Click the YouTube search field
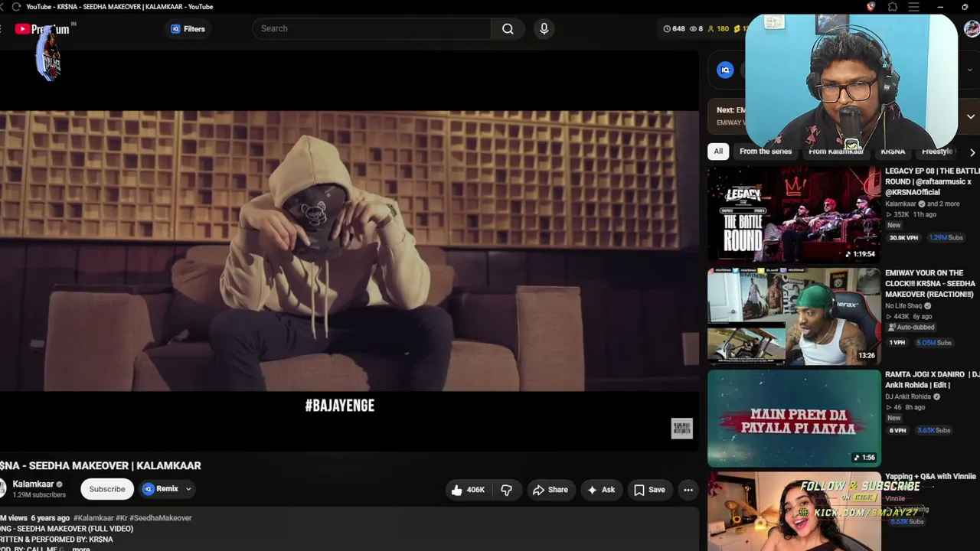Viewport: 980px width, 551px height. tap(372, 28)
